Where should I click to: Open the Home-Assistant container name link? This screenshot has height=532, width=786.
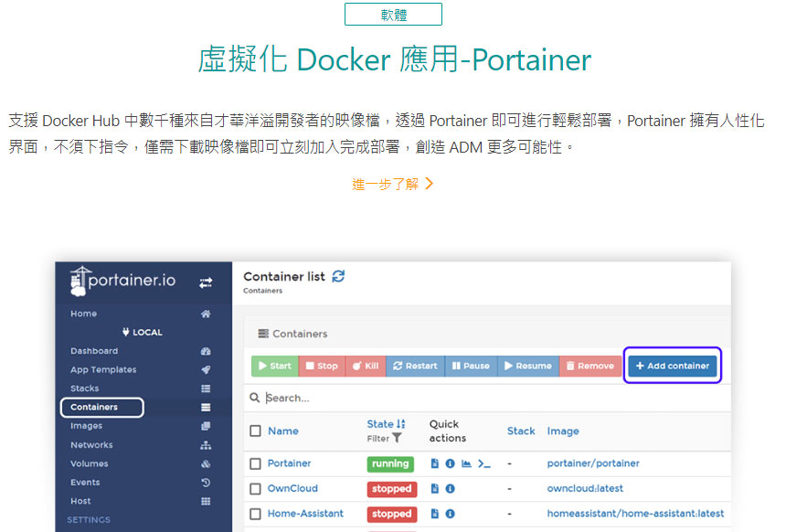[305, 514]
